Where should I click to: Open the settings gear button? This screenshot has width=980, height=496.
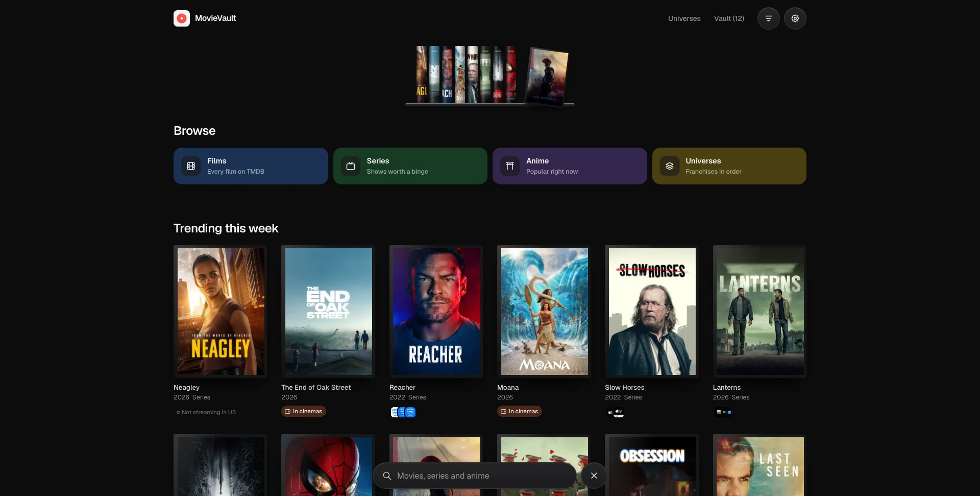point(795,18)
